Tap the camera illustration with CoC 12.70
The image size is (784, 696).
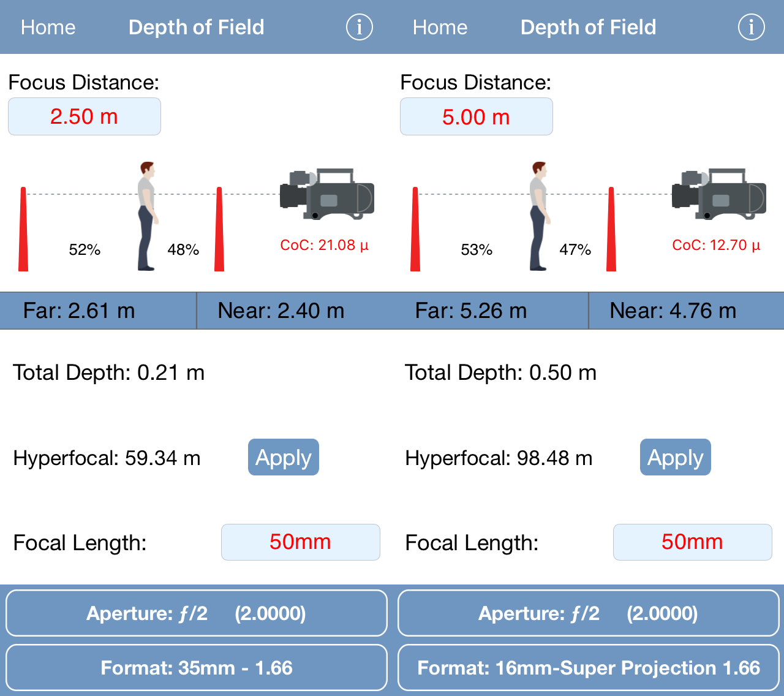(x=719, y=194)
